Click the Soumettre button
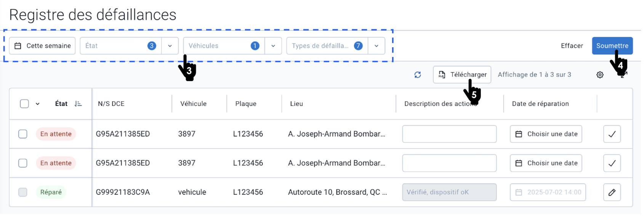 pyautogui.click(x=612, y=46)
